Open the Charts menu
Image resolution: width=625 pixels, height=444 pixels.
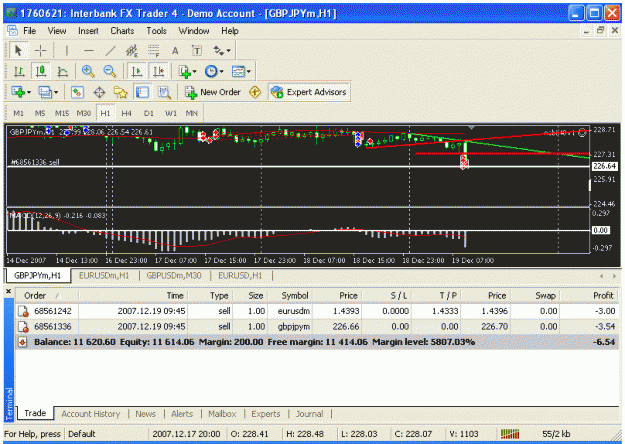coord(122,31)
